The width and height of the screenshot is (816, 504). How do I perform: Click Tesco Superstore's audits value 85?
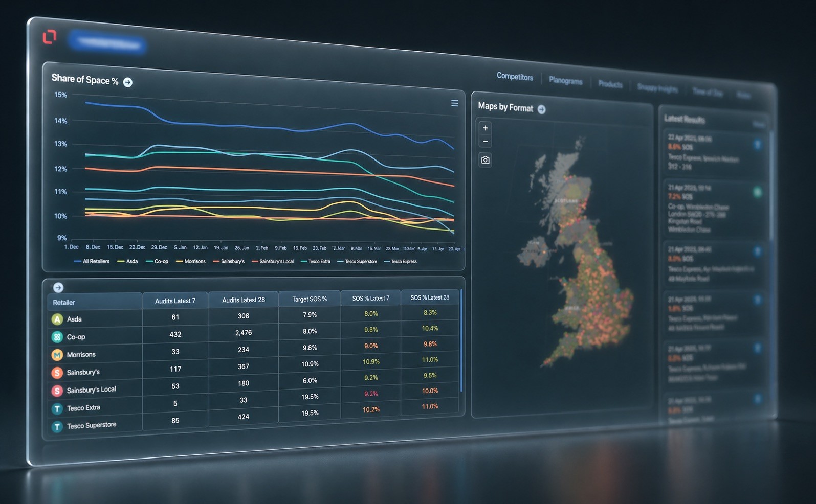[x=175, y=421]
